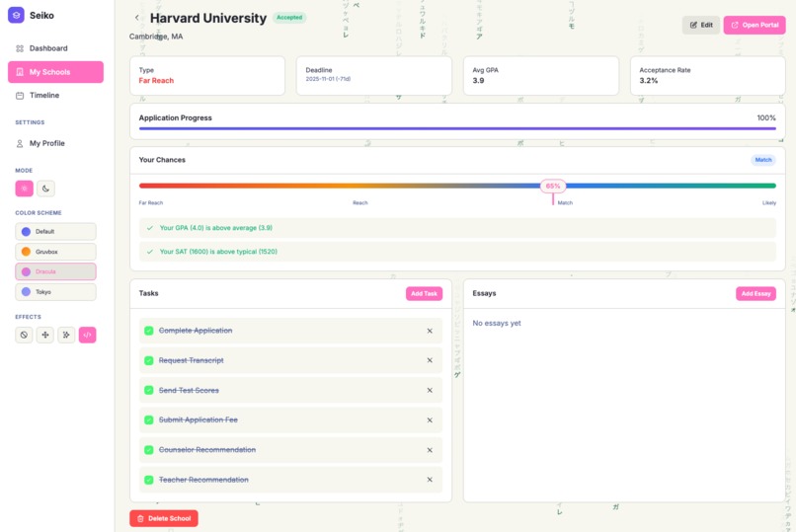Click the Far Reach type value
Screen dimensions: 796x532
[x=156, y=81]
